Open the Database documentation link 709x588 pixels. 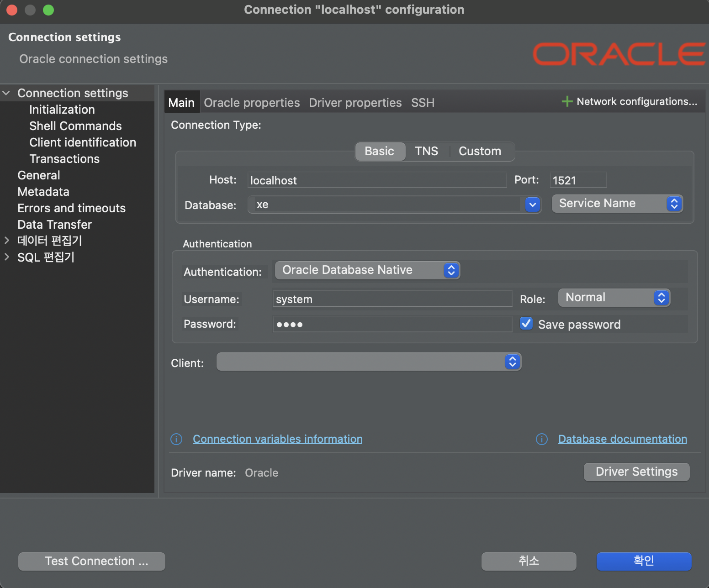[x=622, y=439]
